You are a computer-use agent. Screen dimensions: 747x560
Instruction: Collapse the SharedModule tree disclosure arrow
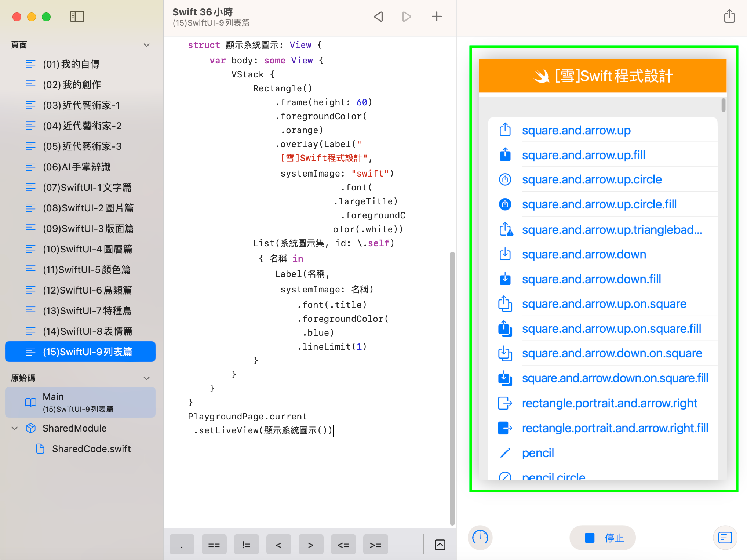pos(15,428)
